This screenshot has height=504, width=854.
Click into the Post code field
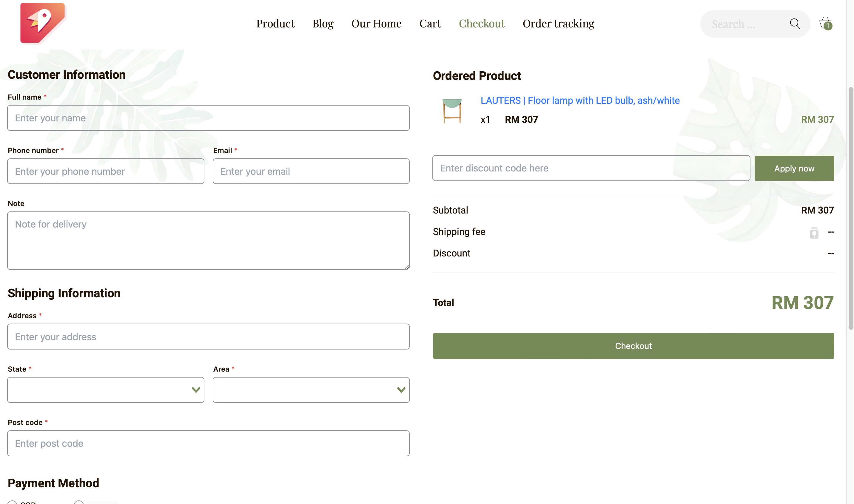208,443
